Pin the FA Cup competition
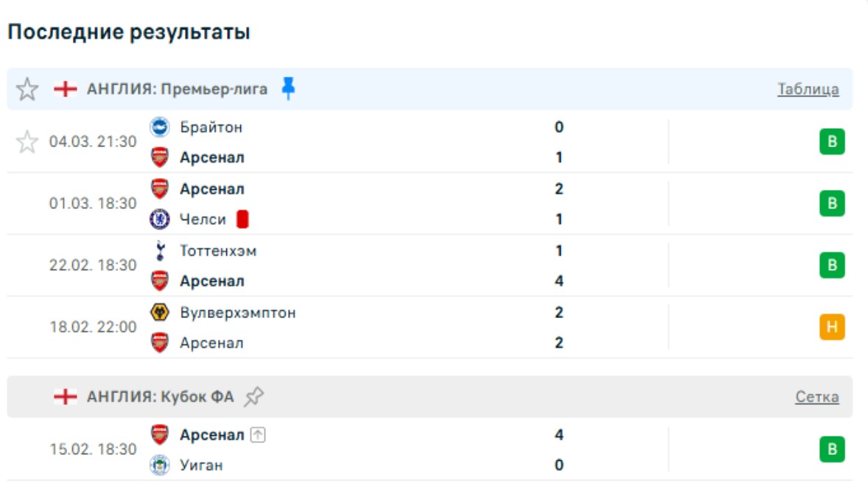Screen dimensions: 868x494 [254, 397]
